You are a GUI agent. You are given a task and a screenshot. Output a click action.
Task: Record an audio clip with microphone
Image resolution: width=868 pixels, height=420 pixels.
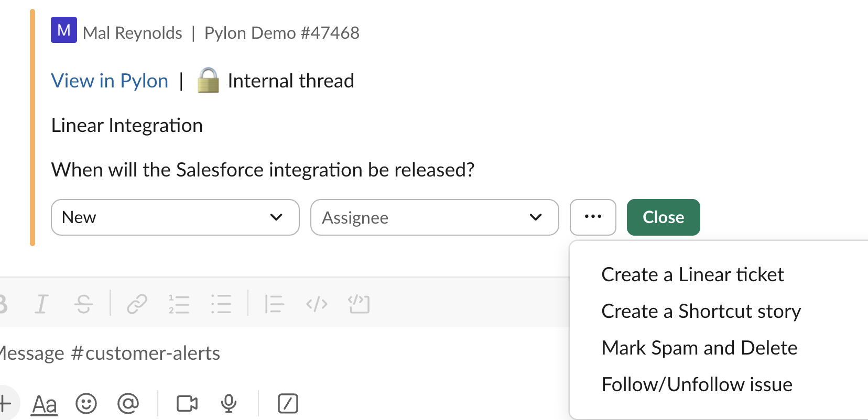click(x=229, y=404)
